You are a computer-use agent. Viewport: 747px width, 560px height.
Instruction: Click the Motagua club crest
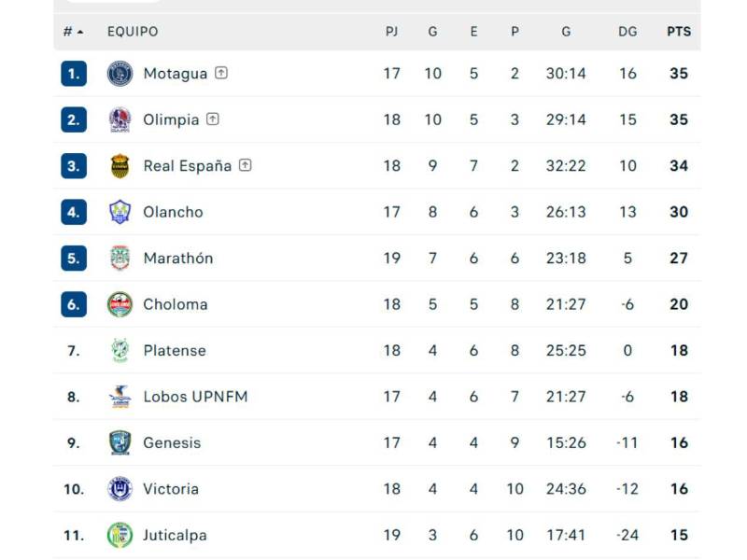tap(120, 73)
